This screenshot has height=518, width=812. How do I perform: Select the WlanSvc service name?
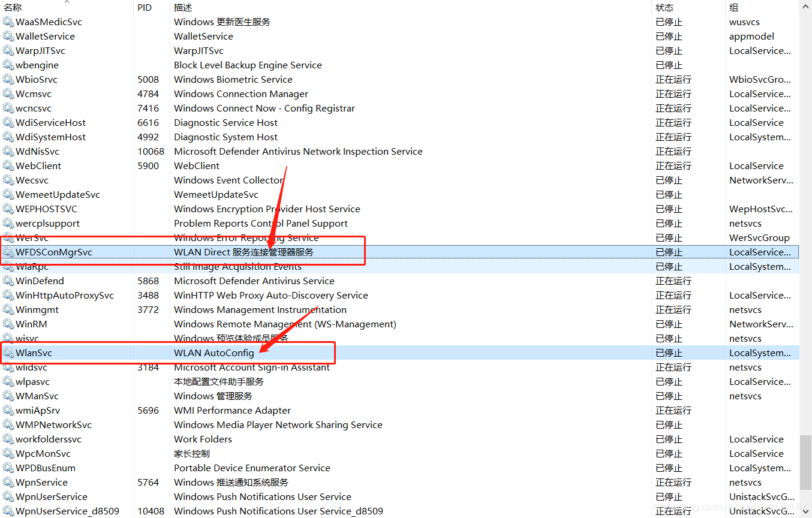[x=34, y=353]
